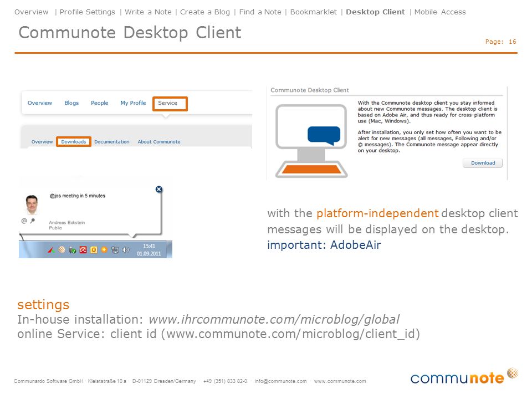Click the @ mention icon in notification
This screenshot has width=532, height=399.
24,221
